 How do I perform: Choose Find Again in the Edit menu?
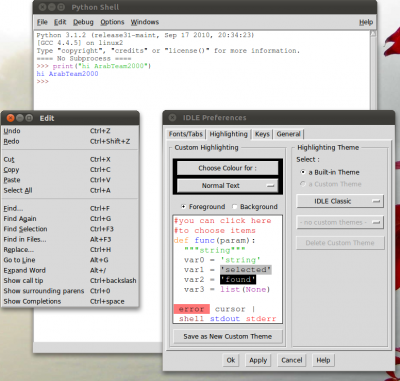[70, 219]
